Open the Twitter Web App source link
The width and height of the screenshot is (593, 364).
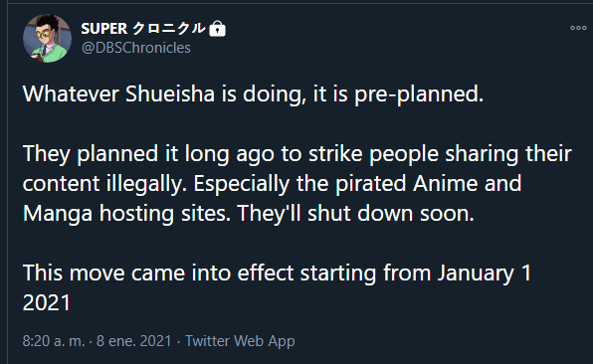pos(240,341)
